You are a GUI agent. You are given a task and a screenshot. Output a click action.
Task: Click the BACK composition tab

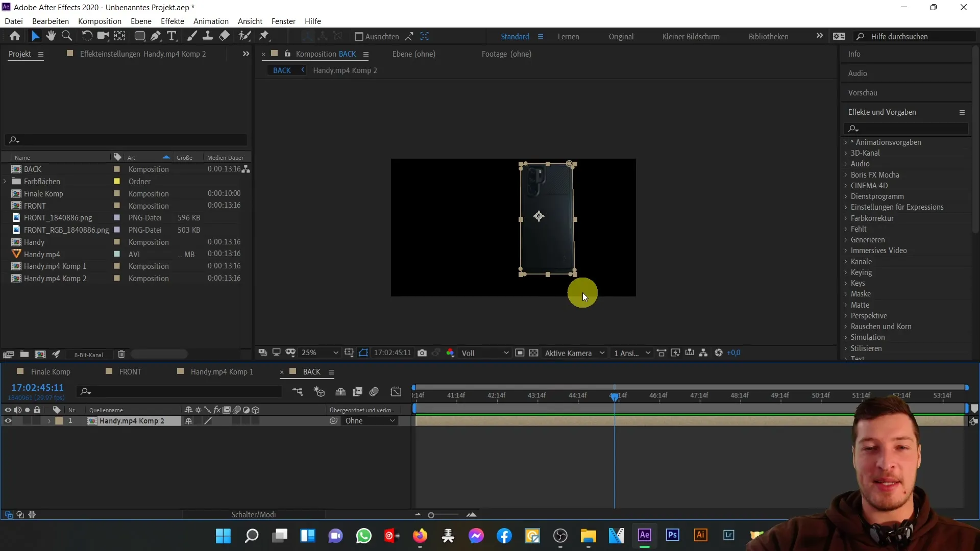(x=312, y=372)
